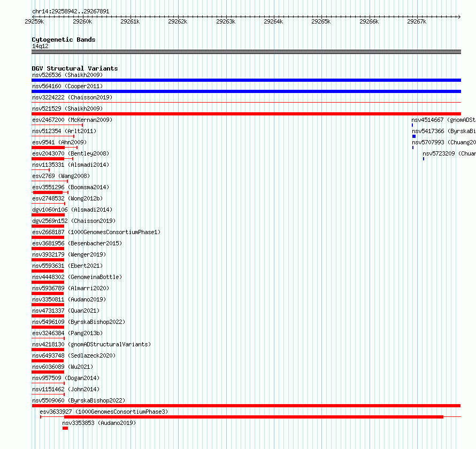Select blue bar under nsv564160
This screenshot has width=476, height=449.
(246, 91)
